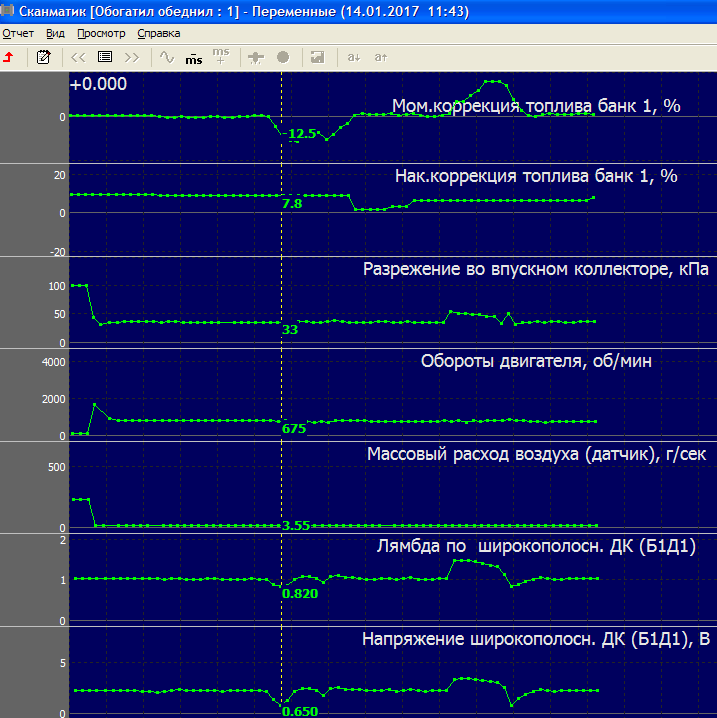The height and width of the screenshot is (718, 717).
Task: Click the red return arrow toolbar icon
Action: coord(9,57)
